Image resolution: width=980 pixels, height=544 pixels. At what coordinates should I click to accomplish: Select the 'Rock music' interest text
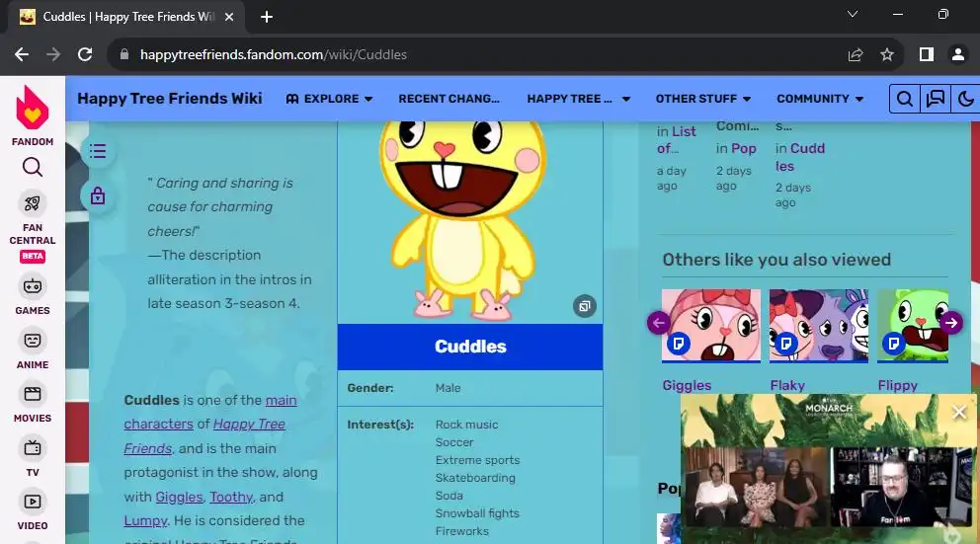coord(467,425)
